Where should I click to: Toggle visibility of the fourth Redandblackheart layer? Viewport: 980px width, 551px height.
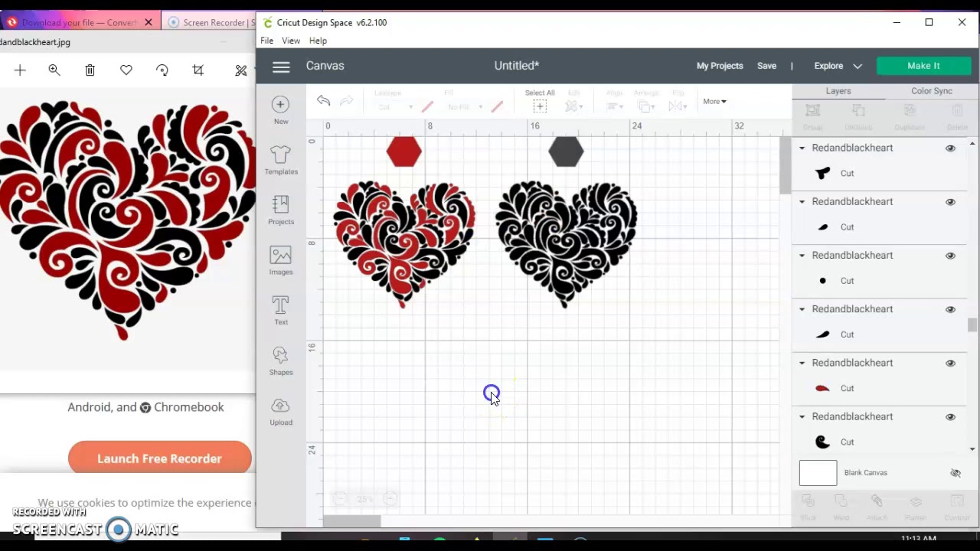coord(950,309)
